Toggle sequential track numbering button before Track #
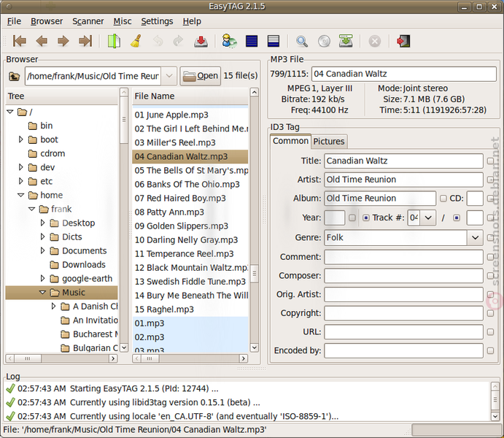Viewport: 504px width, 438px height. click(366, 218)
